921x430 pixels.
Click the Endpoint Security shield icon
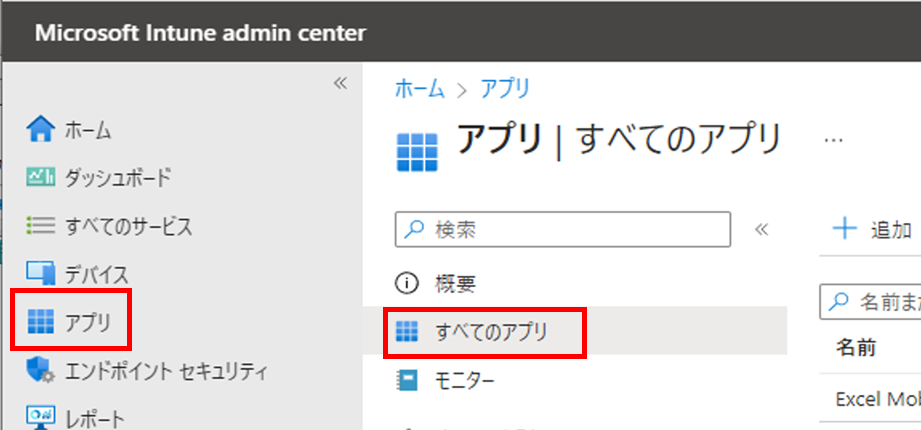[41, 371]
